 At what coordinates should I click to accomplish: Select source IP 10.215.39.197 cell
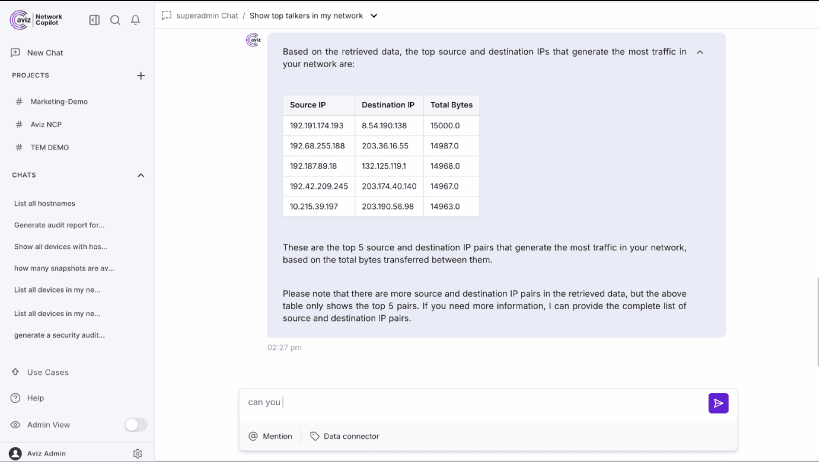tap(319, 207)
